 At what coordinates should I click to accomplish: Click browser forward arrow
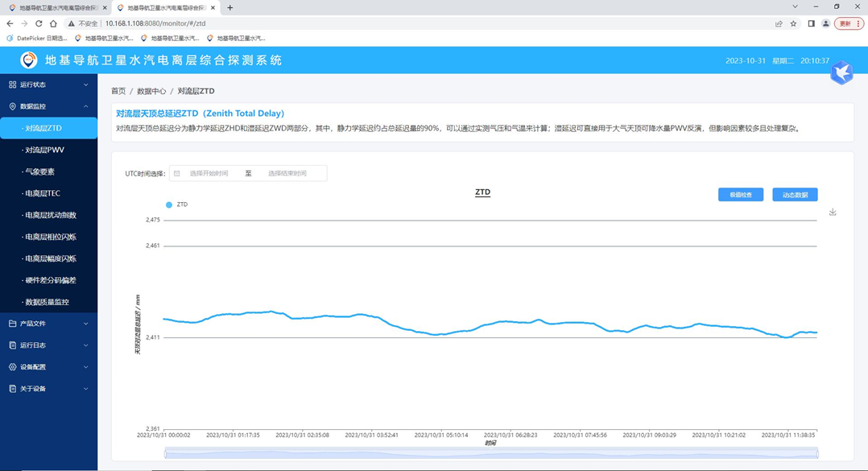24,23
